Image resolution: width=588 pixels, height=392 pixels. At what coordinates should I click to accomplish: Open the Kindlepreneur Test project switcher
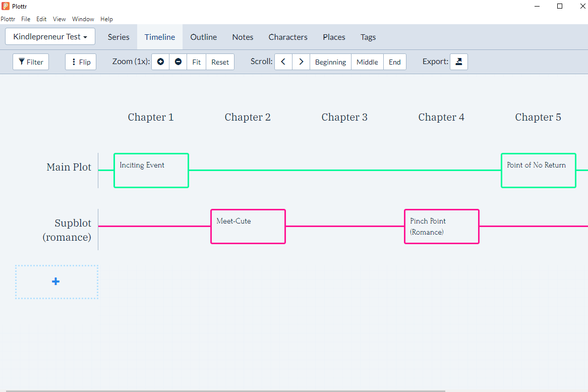[50, 36]
